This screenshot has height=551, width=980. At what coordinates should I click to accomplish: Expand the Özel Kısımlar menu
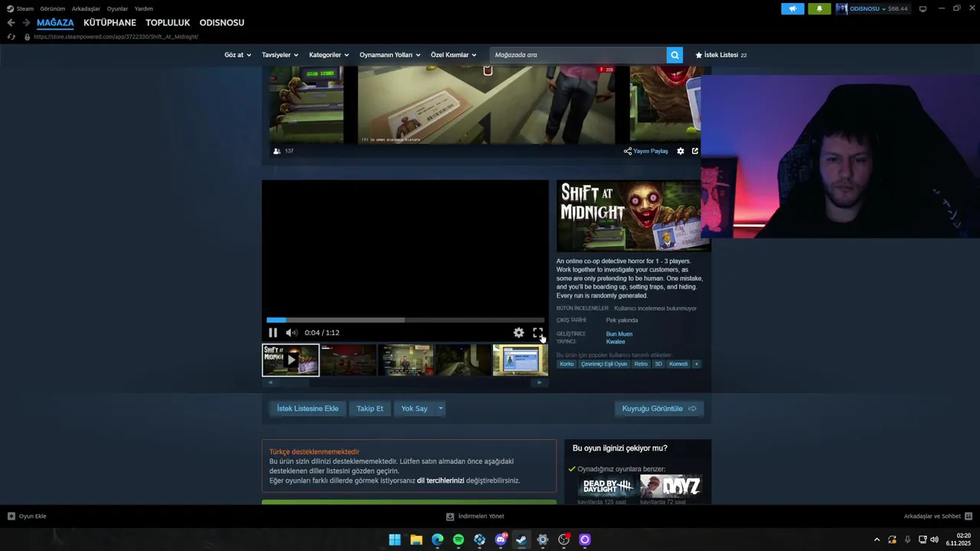[453, 55]
